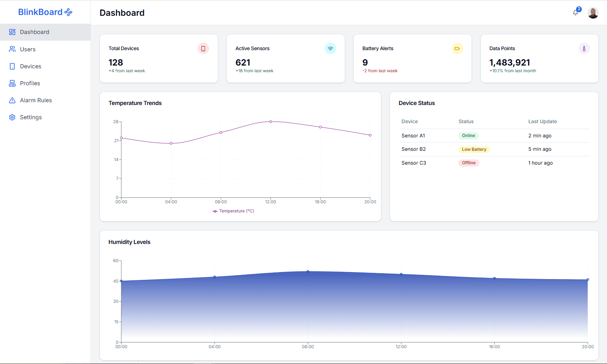Viewport: 607px width, 364px height.
Task: Click the humidity data point at 16:00
Action: pyautogui.click(x=494, y=278)
